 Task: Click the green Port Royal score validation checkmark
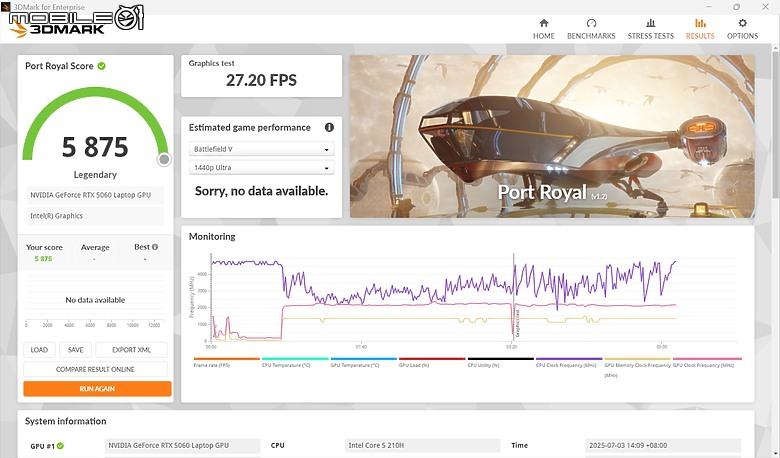(101, 66)
